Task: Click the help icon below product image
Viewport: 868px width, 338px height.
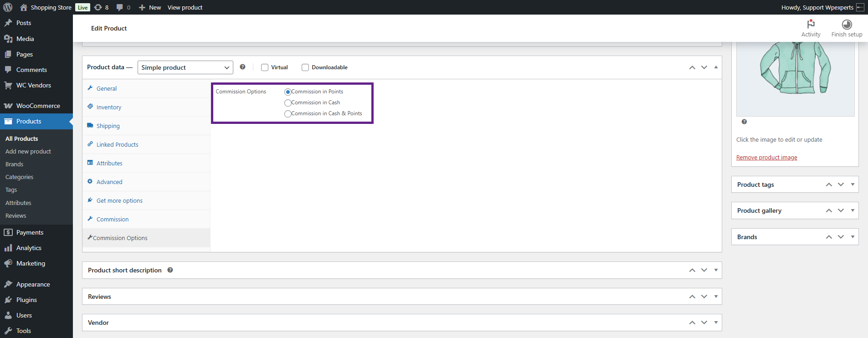Action: [x=744, y=122]
